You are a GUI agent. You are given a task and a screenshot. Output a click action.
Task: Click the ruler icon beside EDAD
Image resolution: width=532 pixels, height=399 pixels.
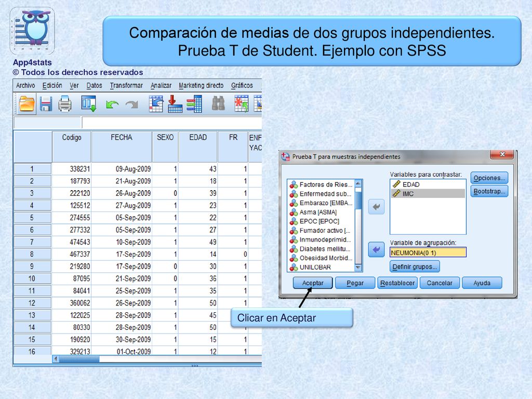(396, 184)
